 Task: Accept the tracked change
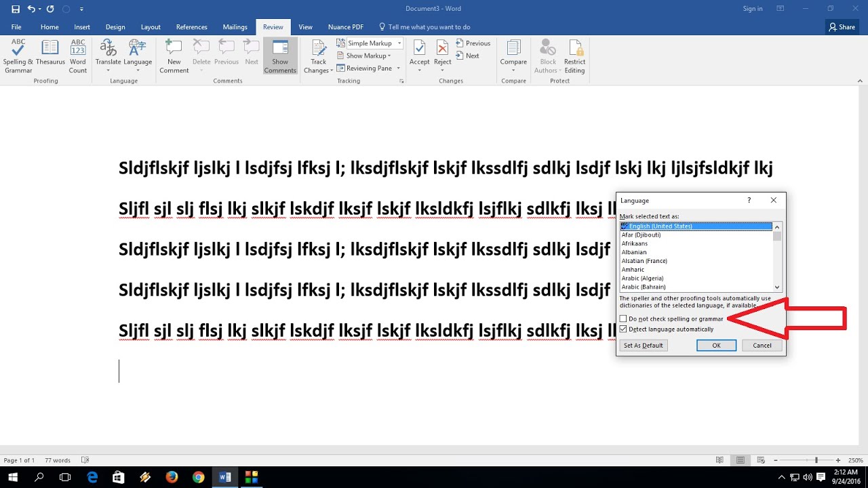(x=419, y=56)
